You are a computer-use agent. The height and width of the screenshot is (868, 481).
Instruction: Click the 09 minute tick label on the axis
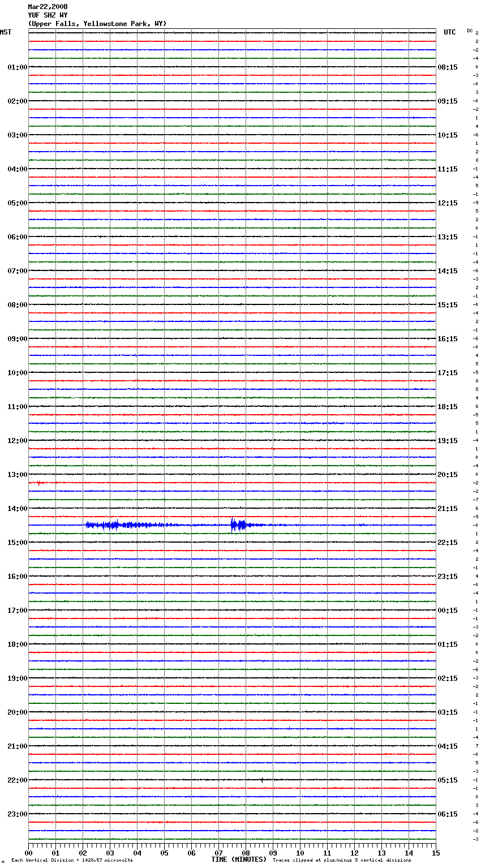(x=273, y=853)
